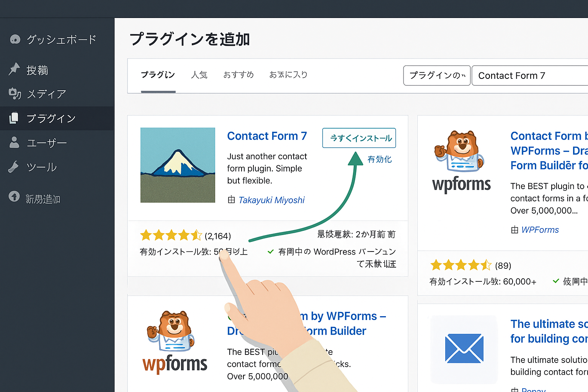The height and width of the screenshot is (392, 588).
Task: Click green checkmark next to WordPress compatibility text
Action: (x=271, y=252)
